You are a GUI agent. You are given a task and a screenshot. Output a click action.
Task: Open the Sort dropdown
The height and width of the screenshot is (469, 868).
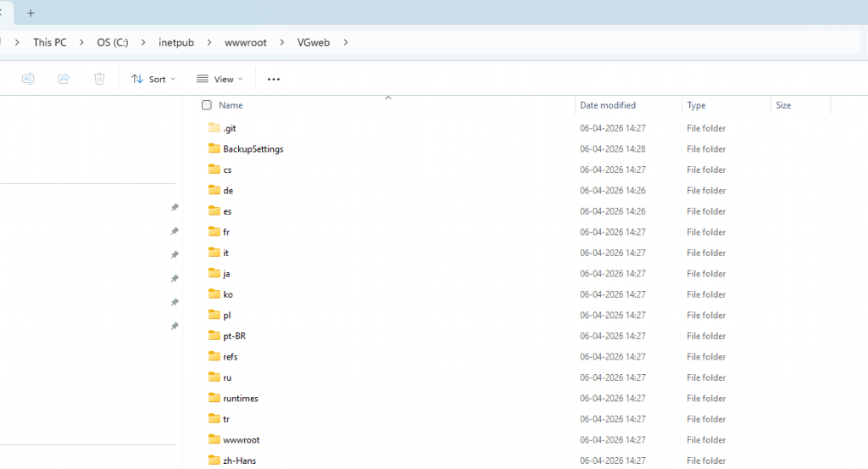click(153, 79)
